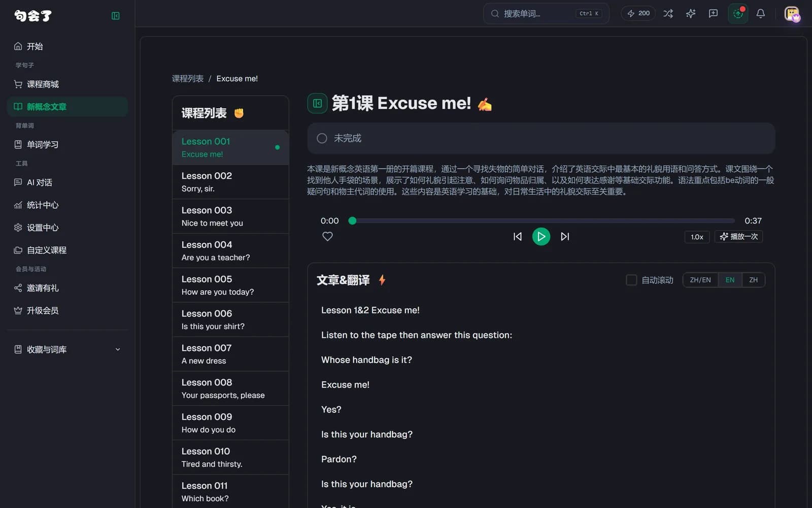Click the audio progress slider handle
The width and height of the screenshot is (812, 508).
click(x=352, y=221)
